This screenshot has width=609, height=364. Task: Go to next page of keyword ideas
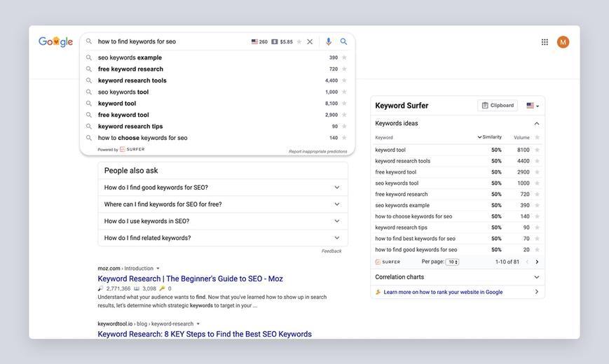pyautogui.click(x=537, y=262)
